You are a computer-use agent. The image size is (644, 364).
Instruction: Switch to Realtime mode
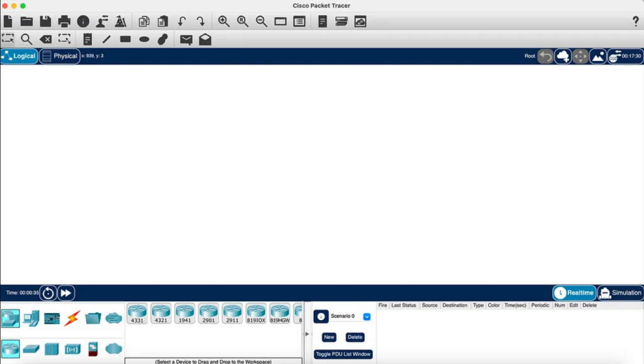pos(574,292)
